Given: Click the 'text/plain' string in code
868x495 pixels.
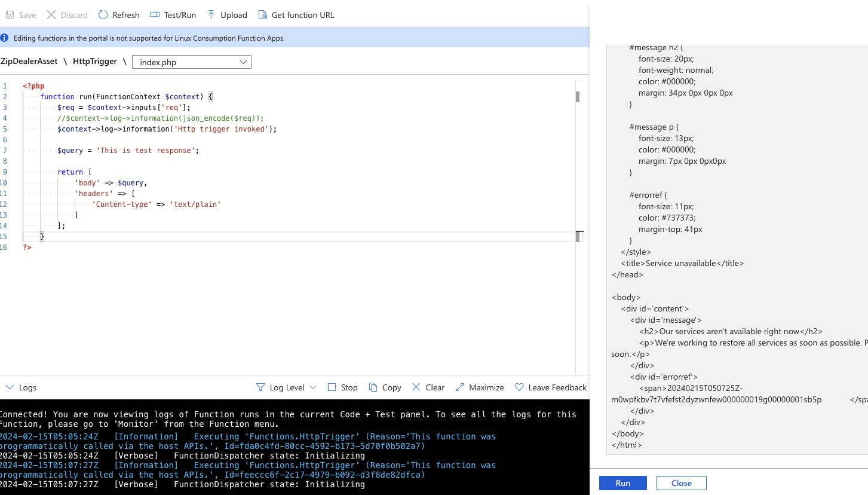Looking at the screenshot, I should click(x=195, y=204).
